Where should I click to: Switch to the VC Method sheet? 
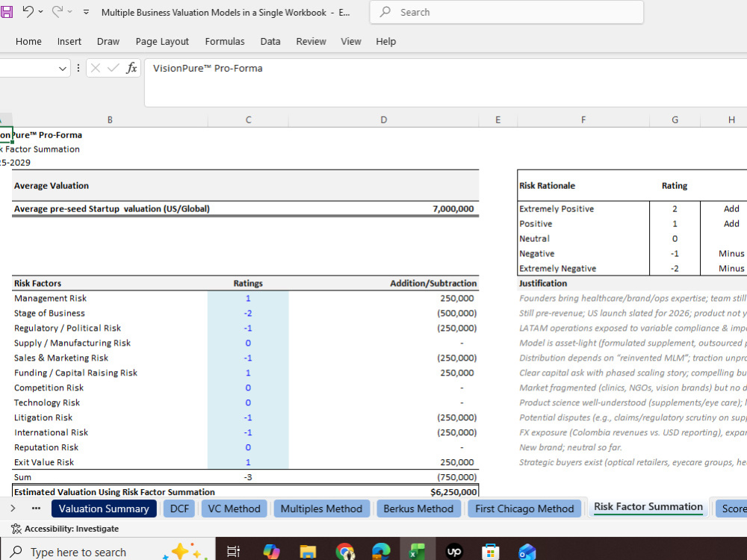[234, 508]
